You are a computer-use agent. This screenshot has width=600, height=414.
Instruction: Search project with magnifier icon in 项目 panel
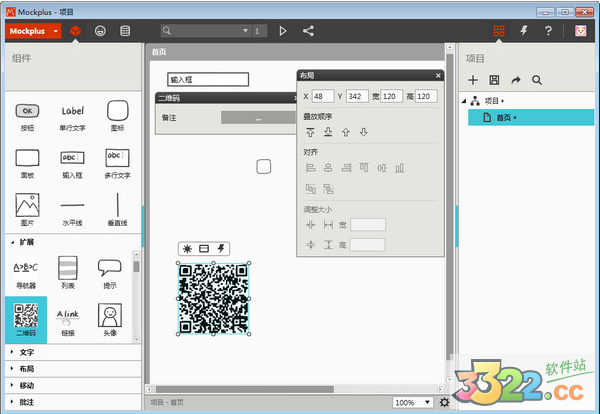point(537,80)
